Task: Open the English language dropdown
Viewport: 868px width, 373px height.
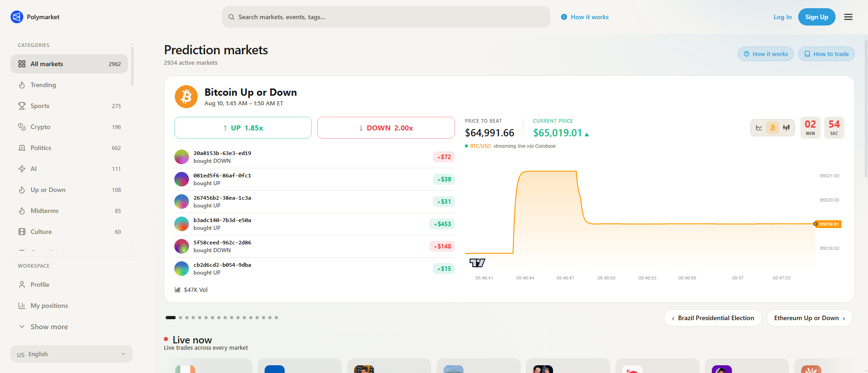Action: tap(72, 354)
